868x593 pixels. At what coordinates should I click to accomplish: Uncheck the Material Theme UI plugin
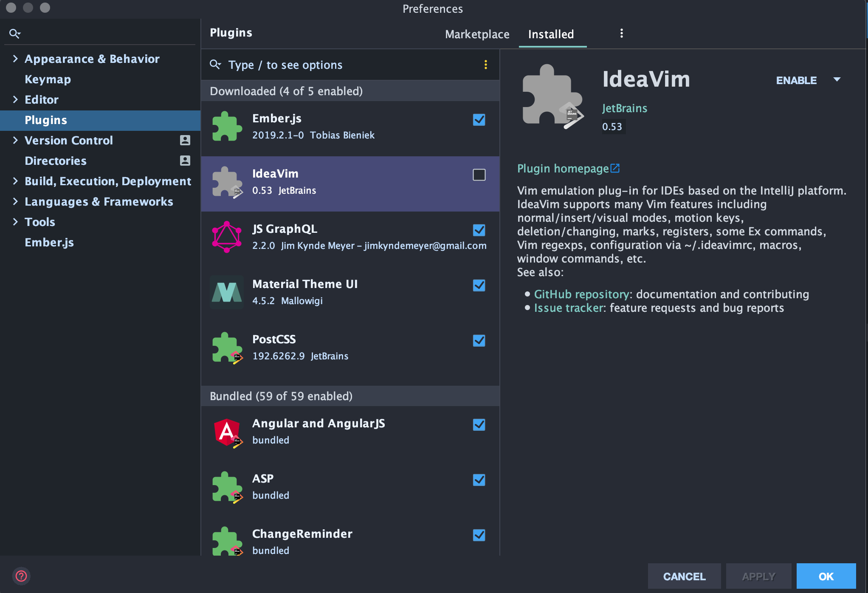(x=479, y=285)
